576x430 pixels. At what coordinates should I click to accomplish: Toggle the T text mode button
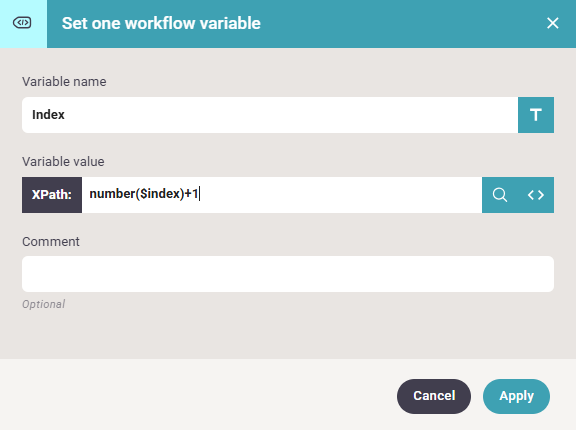[x=536, y=115]
